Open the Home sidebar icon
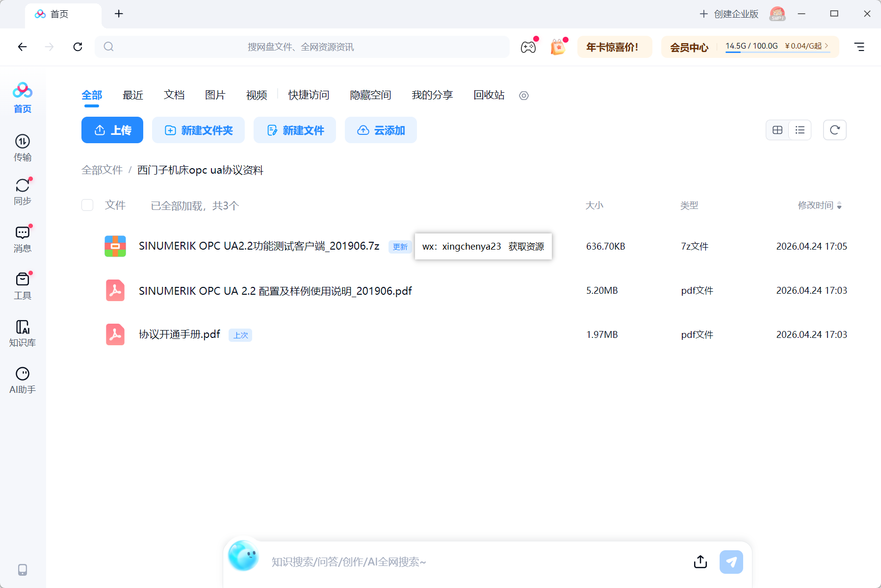Image resolution: width=881 pixels, height=588 pixels. point(23,98)
